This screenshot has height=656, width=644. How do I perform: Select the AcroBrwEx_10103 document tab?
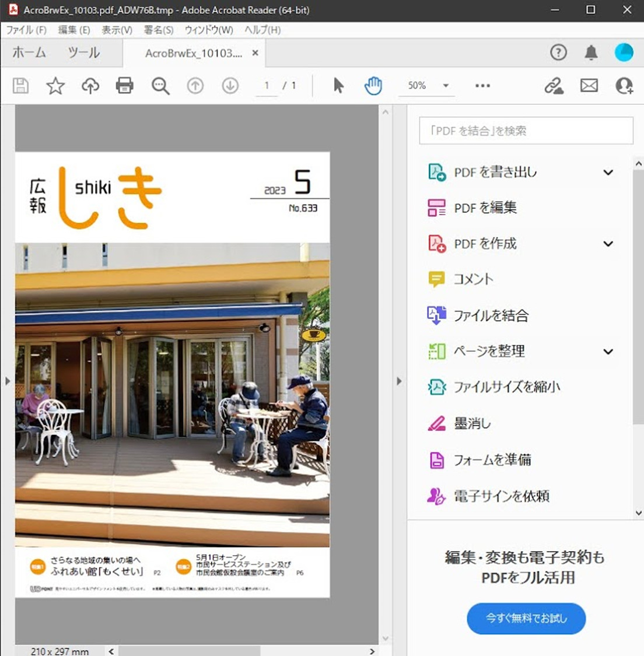[193, 53]
